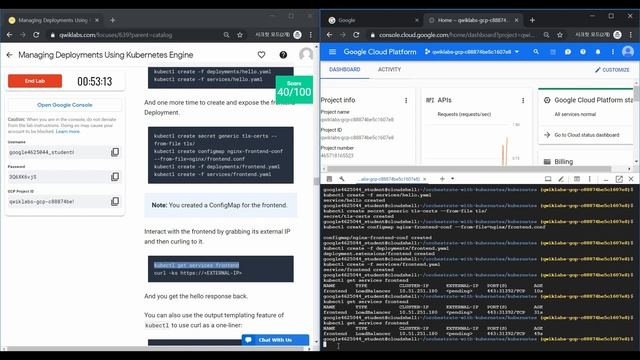Select the Home qwiklabs-gcp browser tab
This screenshot has height=360, width=640.
click(473, 20)
